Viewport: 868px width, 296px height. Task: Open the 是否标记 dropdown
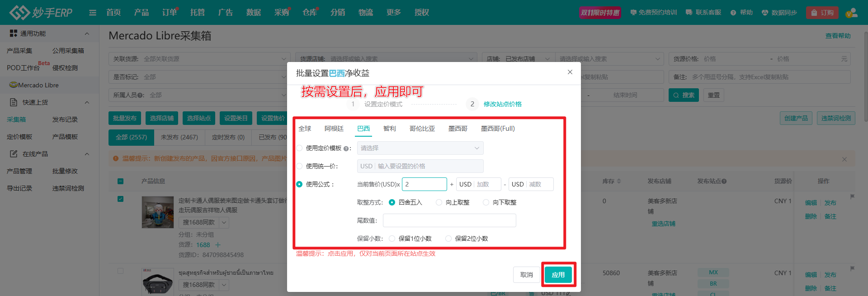pyautogui.click(x=199, y=77)
